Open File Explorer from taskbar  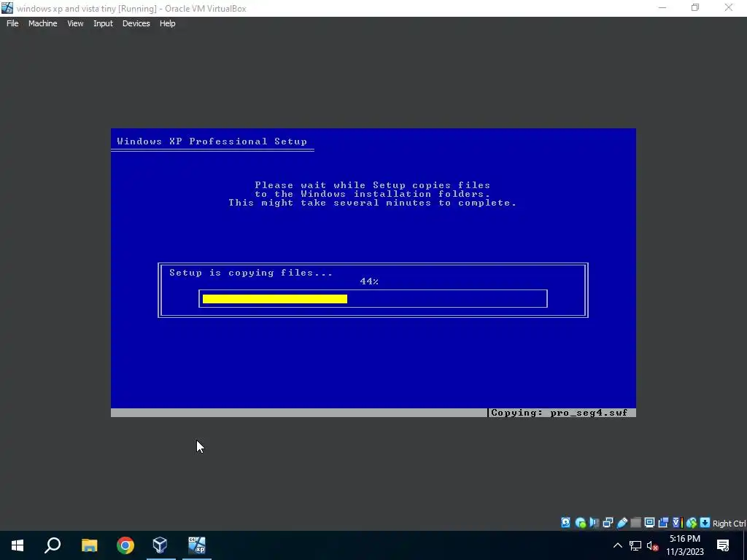point(89,545)
